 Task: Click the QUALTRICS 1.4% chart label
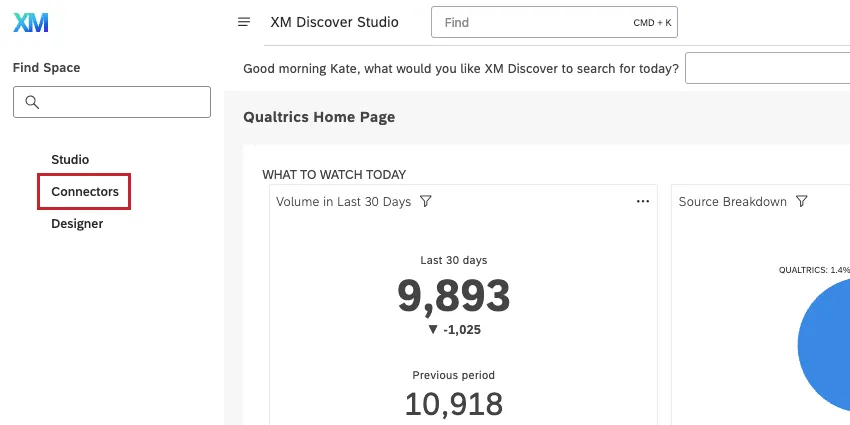click(x=814, y=270)
